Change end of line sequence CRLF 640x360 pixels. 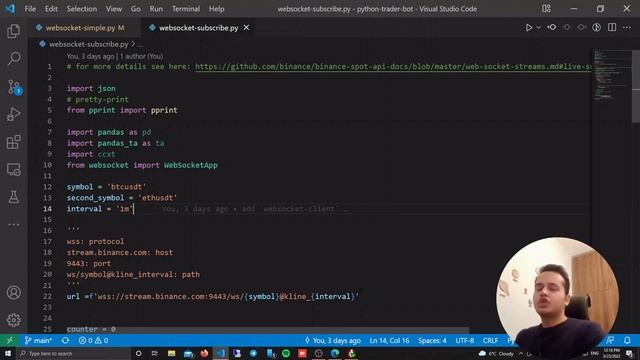click(490, 340)
